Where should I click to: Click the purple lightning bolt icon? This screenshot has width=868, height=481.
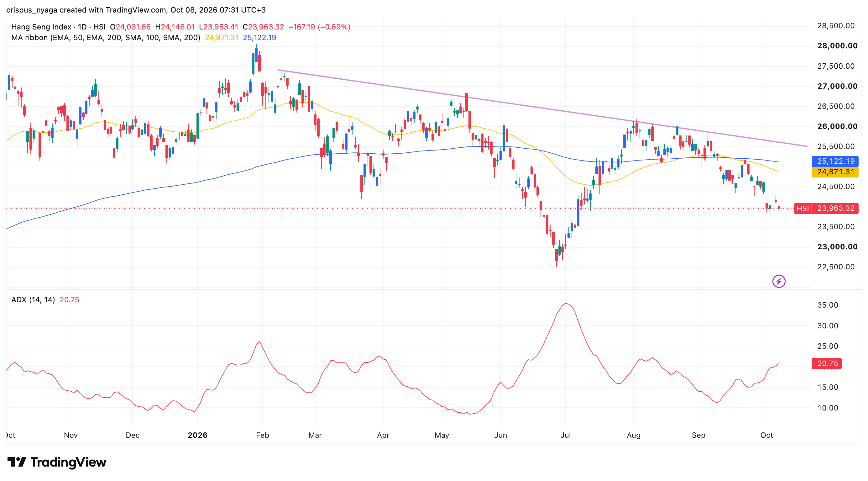point(779,281)
